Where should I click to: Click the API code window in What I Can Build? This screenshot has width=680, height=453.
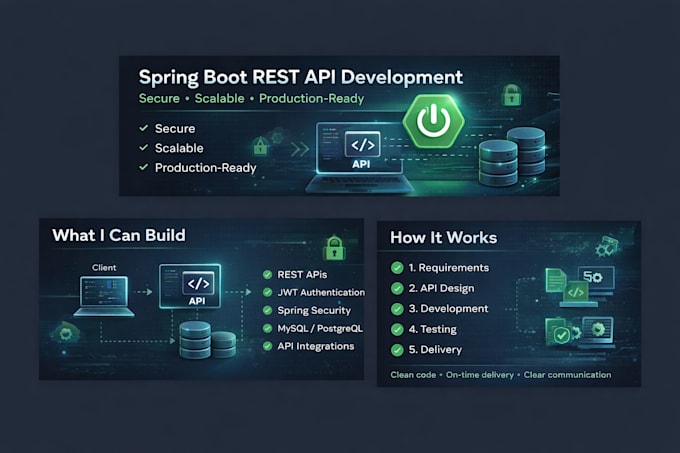coord(190,286)
